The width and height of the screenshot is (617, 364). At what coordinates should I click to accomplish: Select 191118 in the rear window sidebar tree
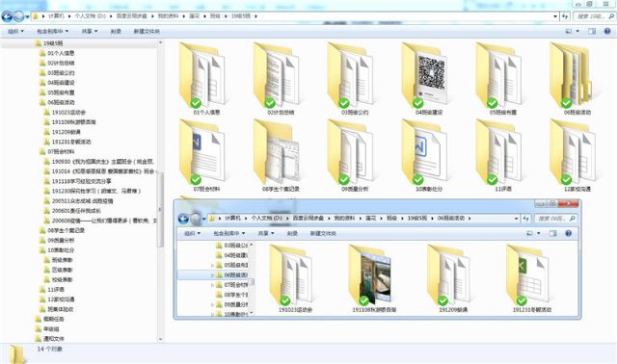tap(81, 181)
